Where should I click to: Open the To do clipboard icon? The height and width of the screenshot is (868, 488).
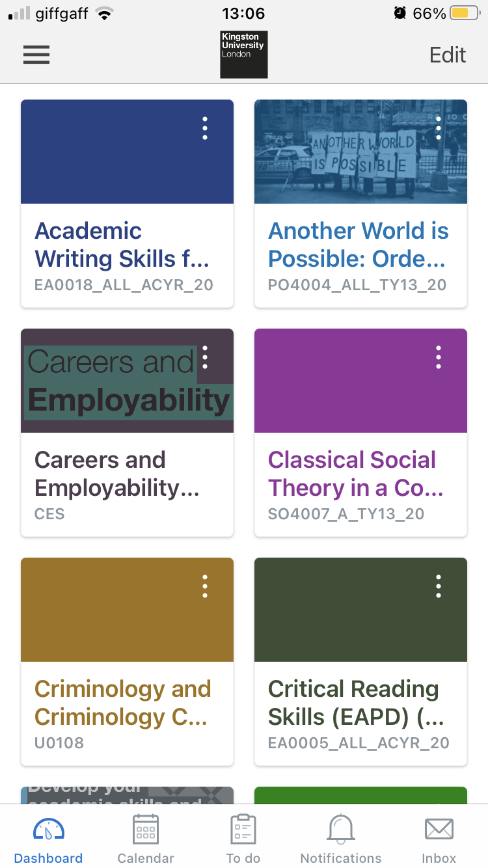pos(243,830)
